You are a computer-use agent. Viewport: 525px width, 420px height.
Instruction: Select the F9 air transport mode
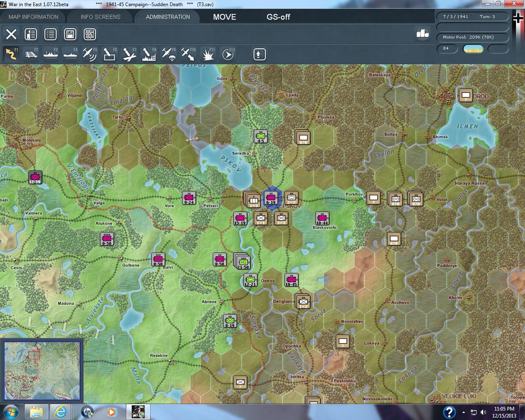click(x=169, y=55)
